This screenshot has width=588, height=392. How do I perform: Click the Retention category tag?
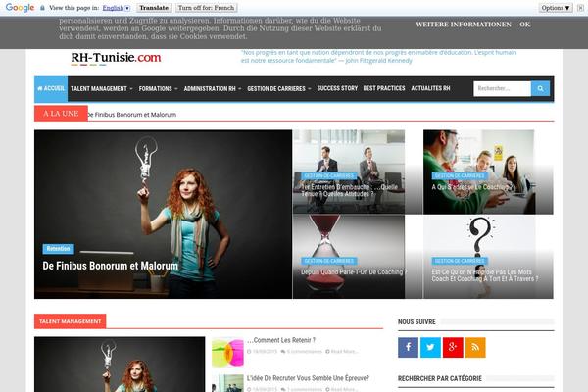click(58, 248)
